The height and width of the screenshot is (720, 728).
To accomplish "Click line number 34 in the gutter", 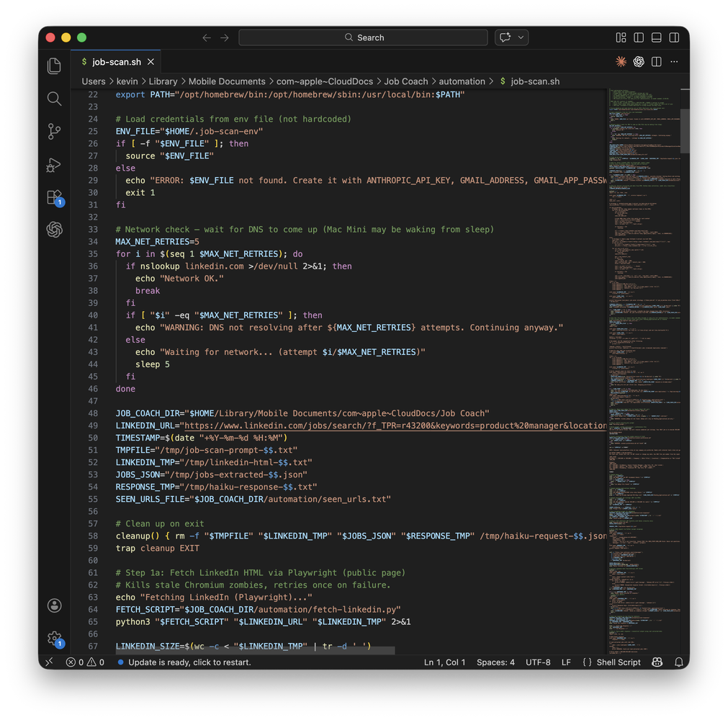I will [x=93, y=241].
